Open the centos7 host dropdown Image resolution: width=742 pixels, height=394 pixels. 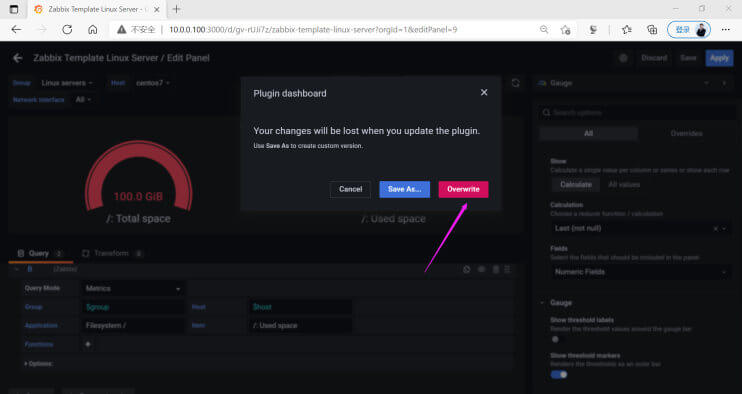click(152, 83)
